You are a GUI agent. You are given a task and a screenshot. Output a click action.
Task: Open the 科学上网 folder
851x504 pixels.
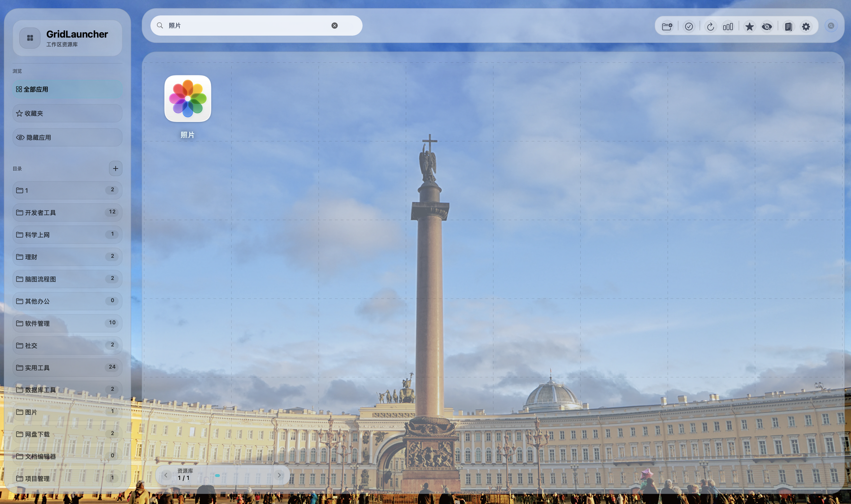tap(67, 234)
